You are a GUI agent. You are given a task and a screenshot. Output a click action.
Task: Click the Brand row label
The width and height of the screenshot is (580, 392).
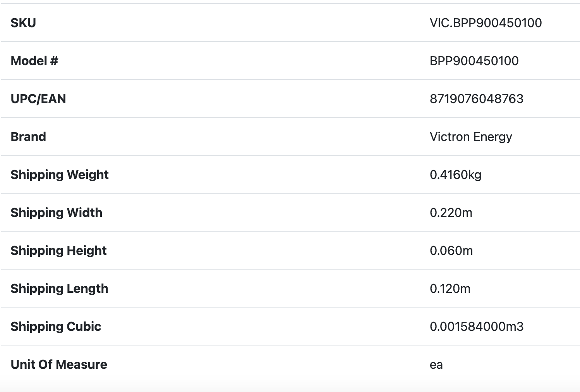point(28,137)
